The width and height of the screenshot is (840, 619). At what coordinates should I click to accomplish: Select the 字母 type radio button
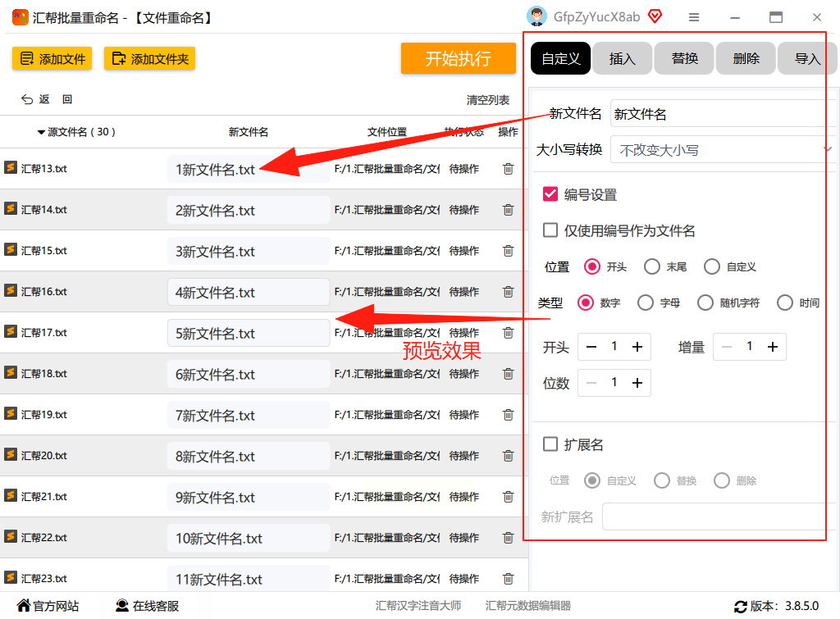[x=646, y=303]
